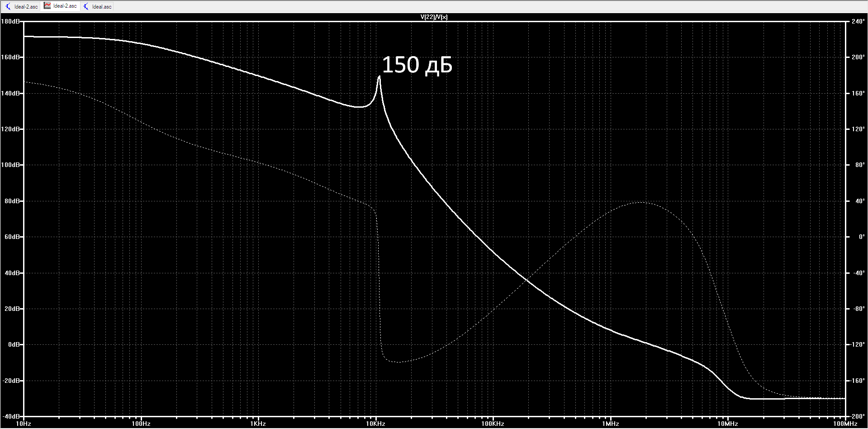The width and height of the screenshot is (868, 429).
Task: Click the "1MHz" frequency axis label
Action: pos(610,424)
